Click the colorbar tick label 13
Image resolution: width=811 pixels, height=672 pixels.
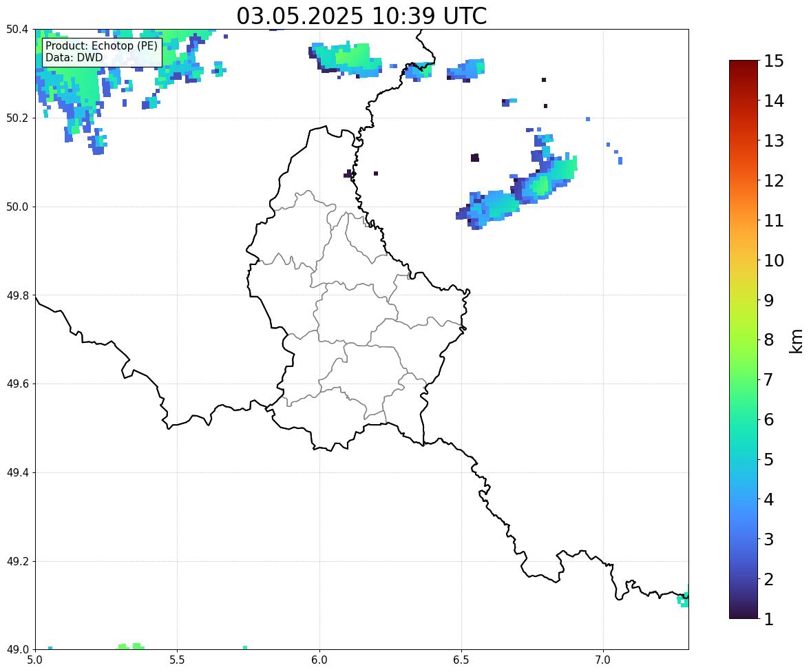774,140
